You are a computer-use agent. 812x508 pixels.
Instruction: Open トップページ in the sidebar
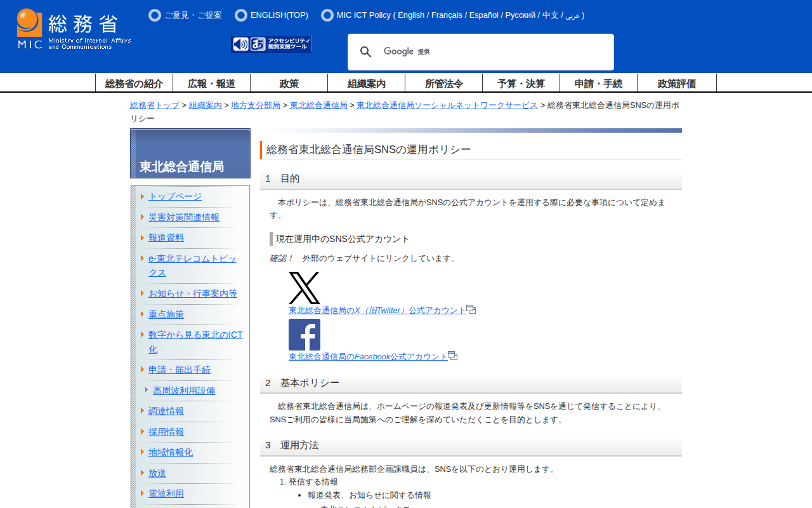pos(175,196)
